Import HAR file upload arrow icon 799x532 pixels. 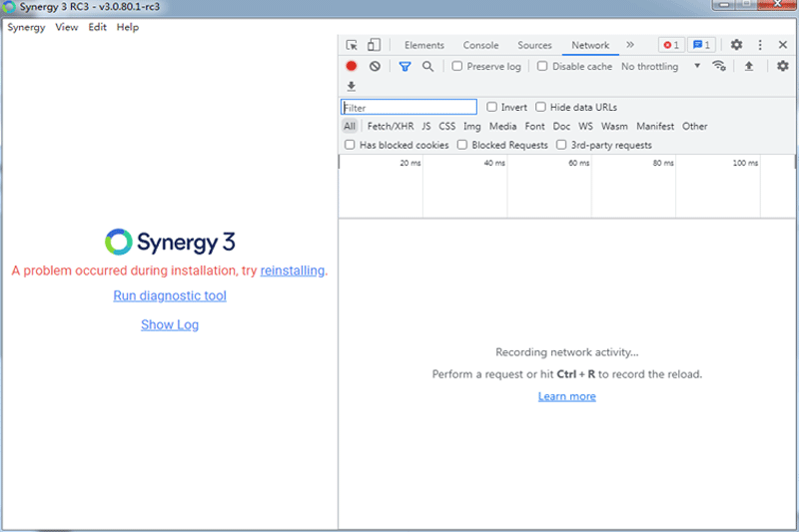coord(748,66)
